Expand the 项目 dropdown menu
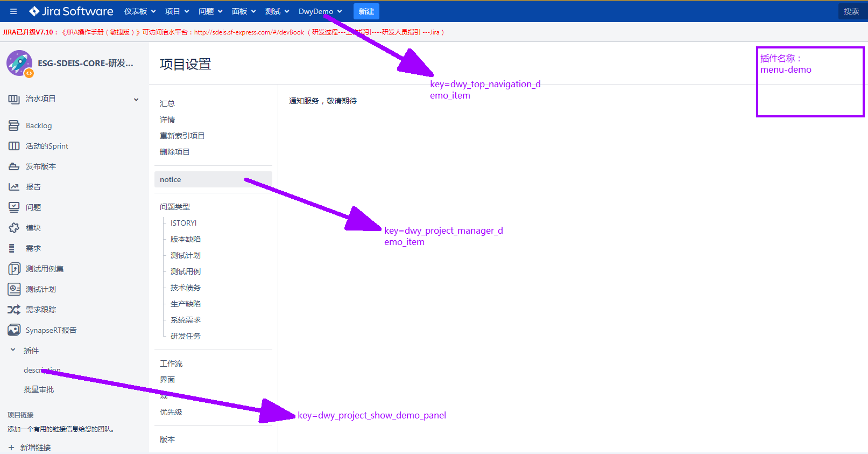Image resolution: width=868 pixels, height=454 pixels. coord(177,11)
